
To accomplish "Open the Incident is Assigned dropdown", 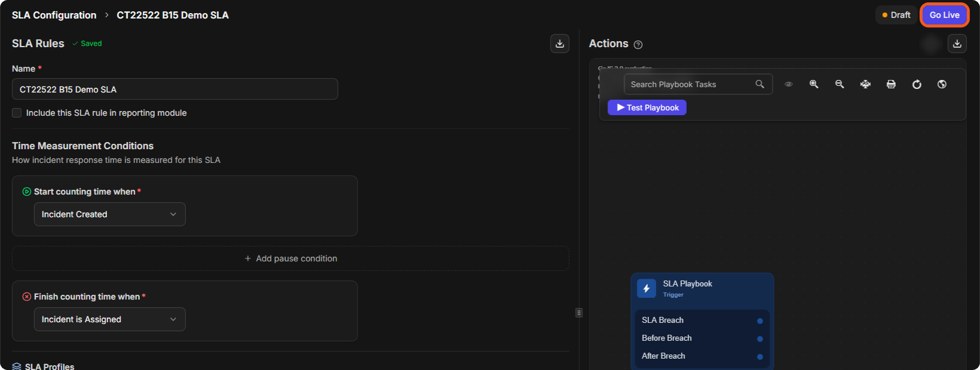I will [110, 319].
